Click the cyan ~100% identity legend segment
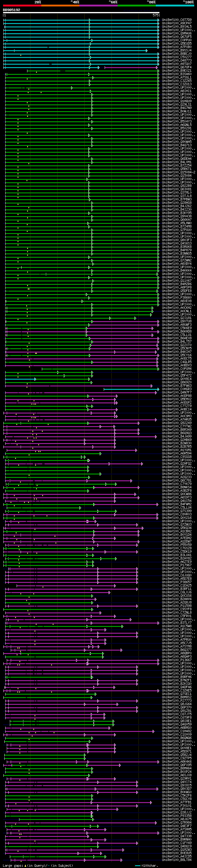This screenshot has width=197, height=868. coord(175,6)
